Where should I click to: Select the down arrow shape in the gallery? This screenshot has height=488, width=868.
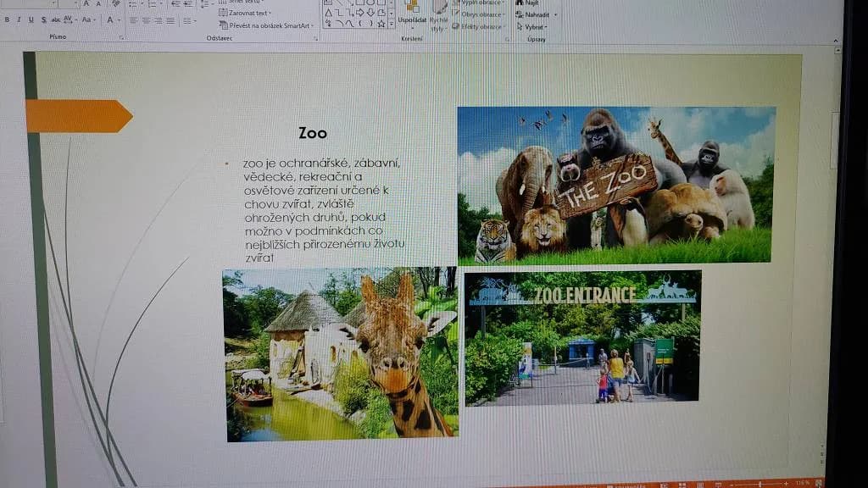coord(370,12)
